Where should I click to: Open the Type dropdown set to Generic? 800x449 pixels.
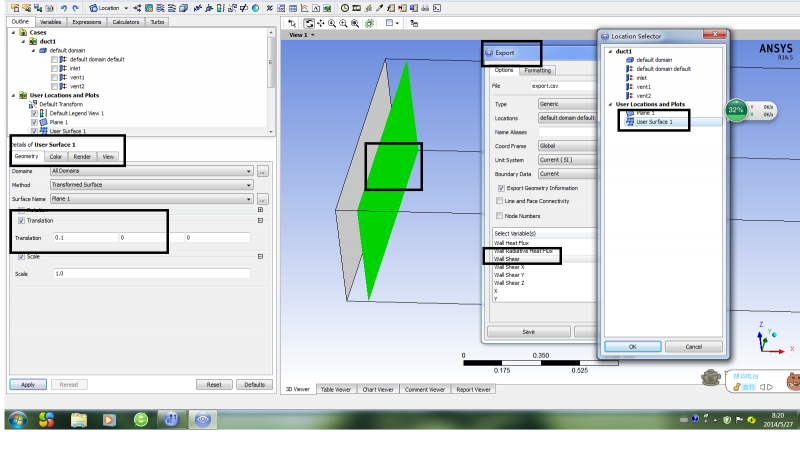click(x=565, y=104)
